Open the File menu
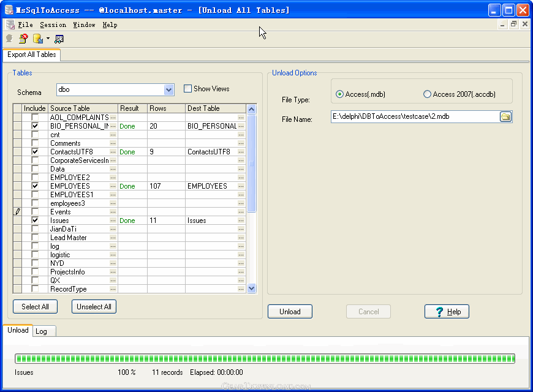The width and height of the screenshot is (533, 392). (26, 25)
